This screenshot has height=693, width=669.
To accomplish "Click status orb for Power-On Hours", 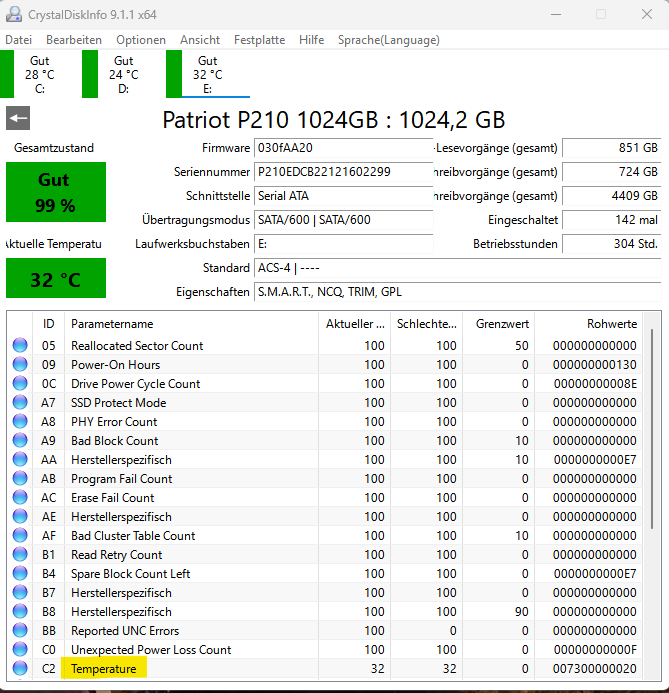I will coord(20,364).
